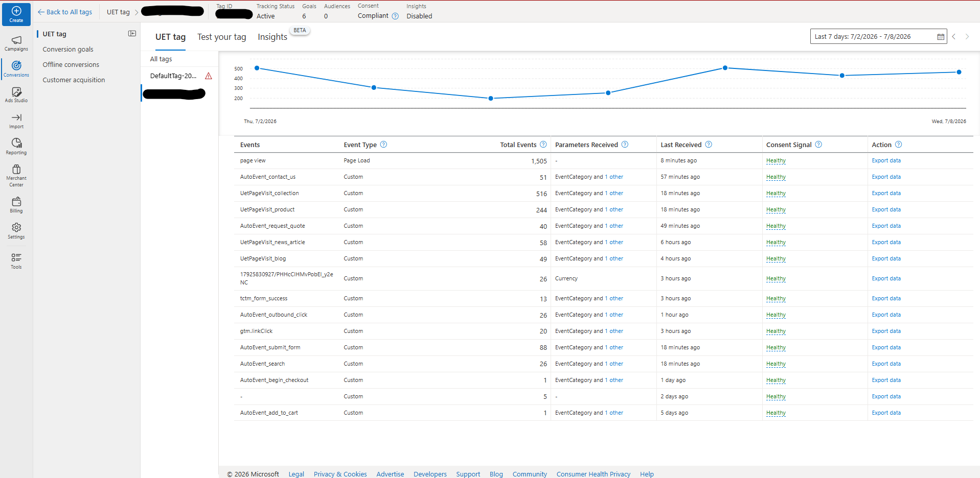This screenshot has height=478, width=980.
Task: Open Import from the sidebar
Action: coord(16,121)
